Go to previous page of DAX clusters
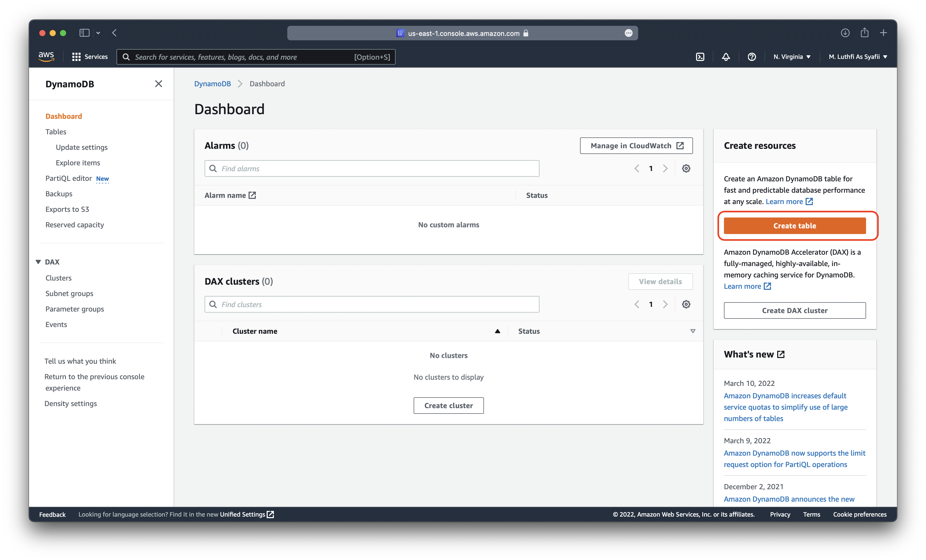 (637, 304)
